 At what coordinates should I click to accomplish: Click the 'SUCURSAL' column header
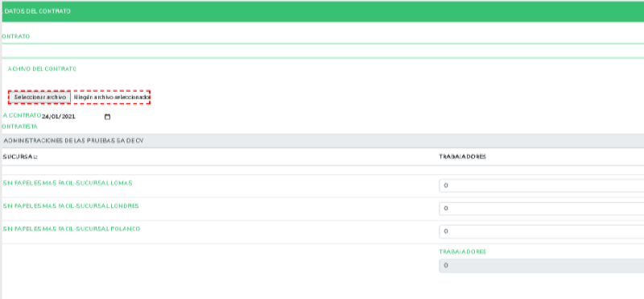tap(19, 156)
